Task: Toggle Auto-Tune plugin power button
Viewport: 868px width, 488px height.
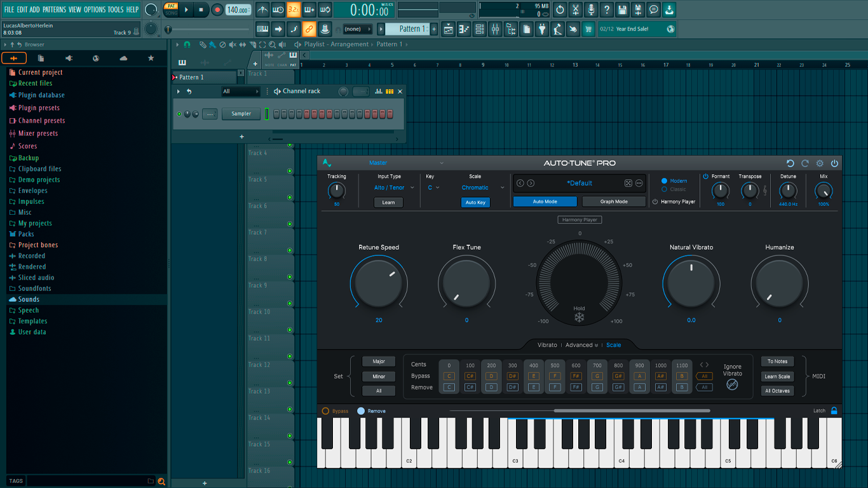Action: pos(834,163)
